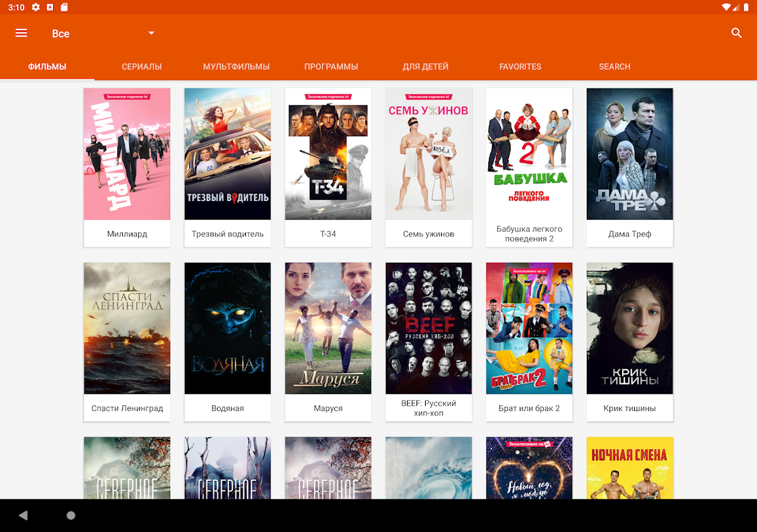The height and width of the screenshot is (532, 757).
Task: Switch to the Сериалы tab
Action: pos(142,66)
